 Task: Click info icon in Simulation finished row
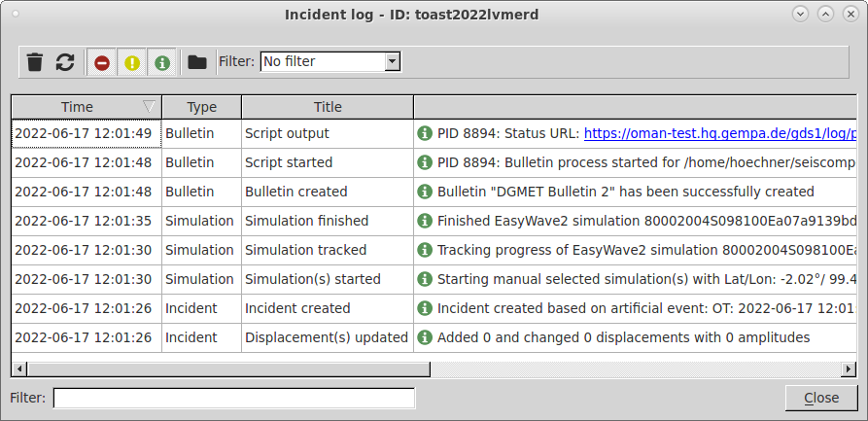click(x=425, y=221)
